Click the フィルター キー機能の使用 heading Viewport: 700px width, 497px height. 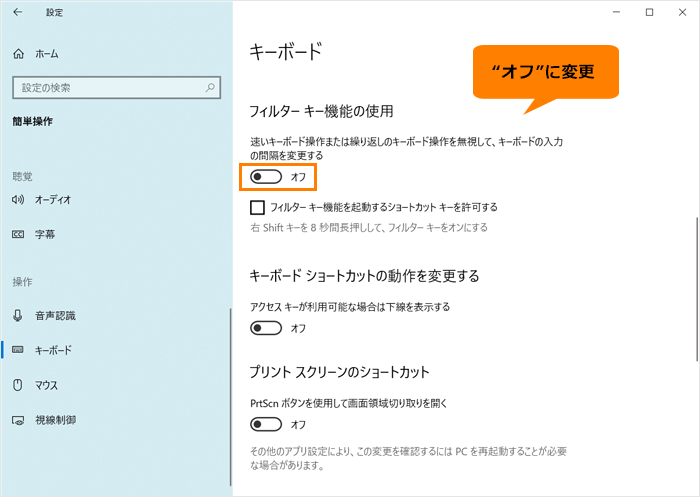[321, 111]
